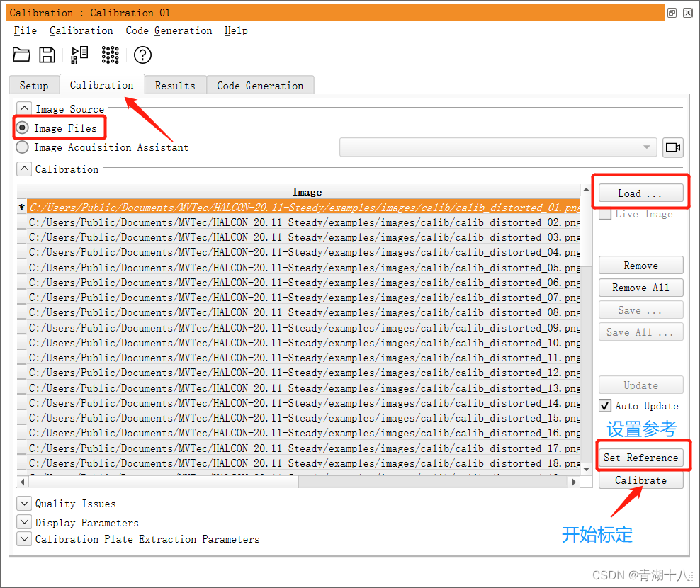The width and height of the screenshot is (700, 588).
Task: Select the calib_distorted_18.png row
Action: pyautogui.click(x=303, y=463)
